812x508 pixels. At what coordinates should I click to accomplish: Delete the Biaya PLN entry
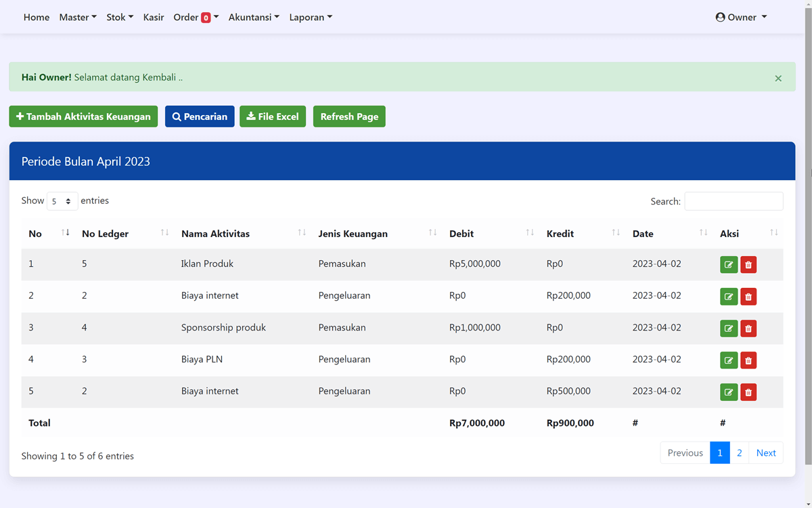pyautogui.click(x=748, y=360)
